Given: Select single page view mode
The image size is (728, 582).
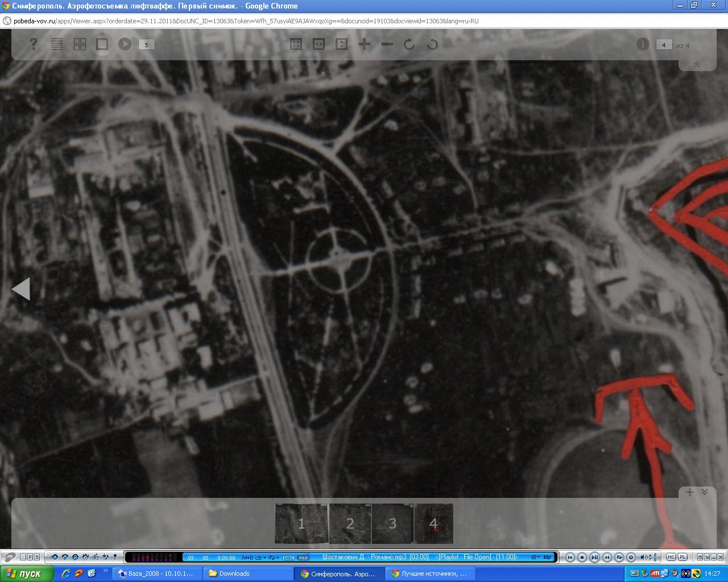Looking at the screenshot, I should (102, 44).
